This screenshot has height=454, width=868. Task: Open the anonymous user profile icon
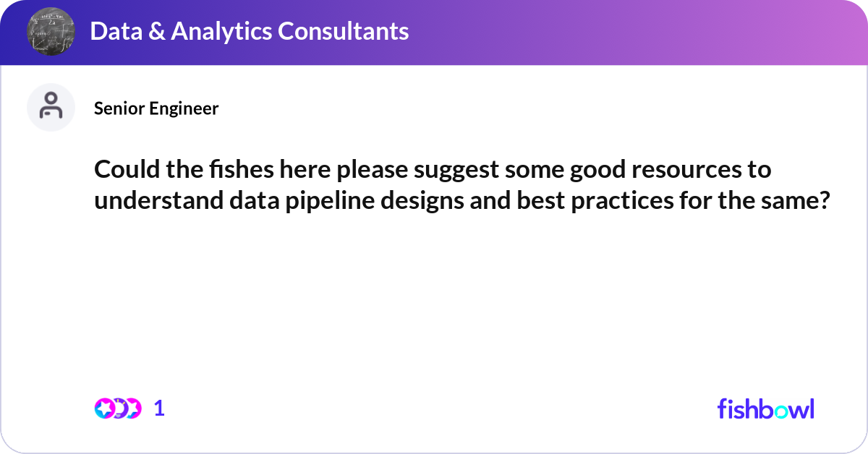[51, 107]
